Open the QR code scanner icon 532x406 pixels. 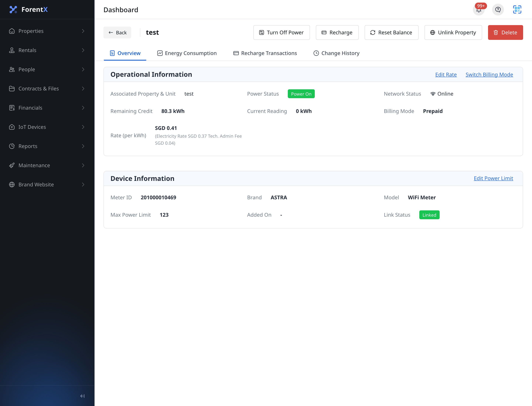pyautogui.click(x=517, y=10)
